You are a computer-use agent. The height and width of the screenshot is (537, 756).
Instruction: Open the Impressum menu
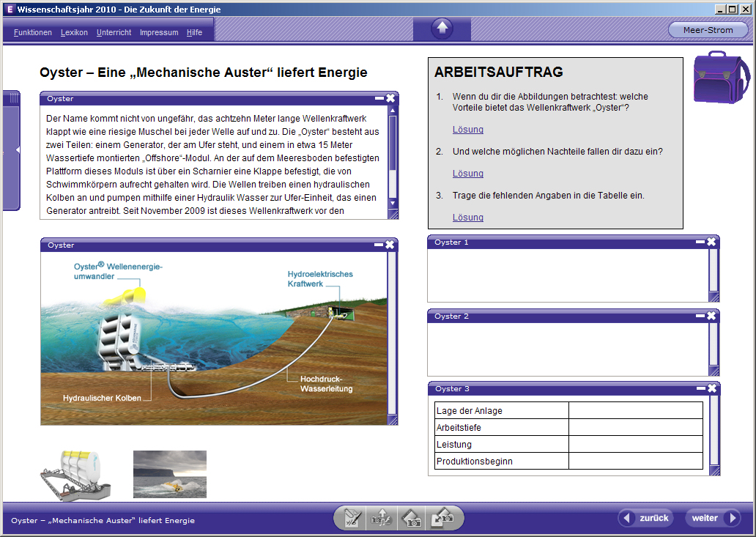(x=159, y=32)
